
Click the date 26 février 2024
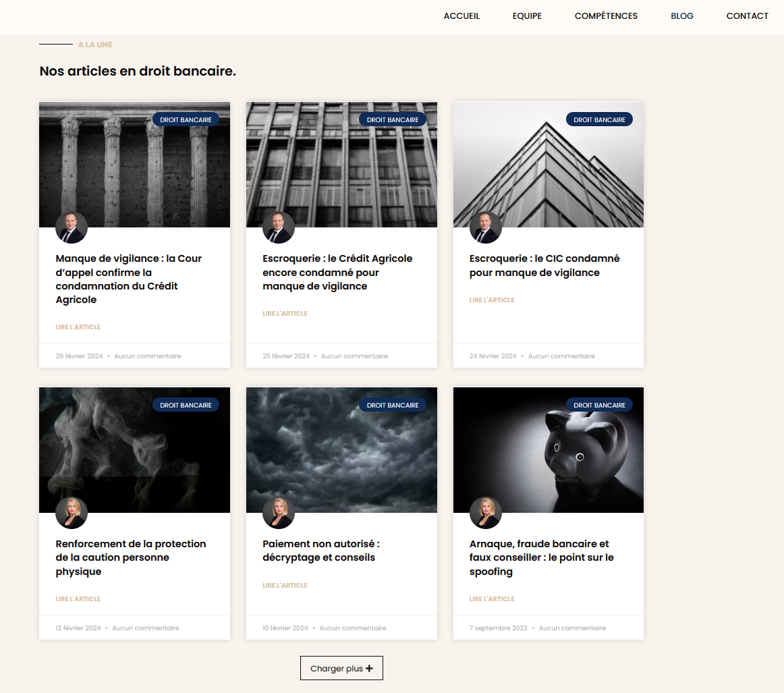(79, 356)
